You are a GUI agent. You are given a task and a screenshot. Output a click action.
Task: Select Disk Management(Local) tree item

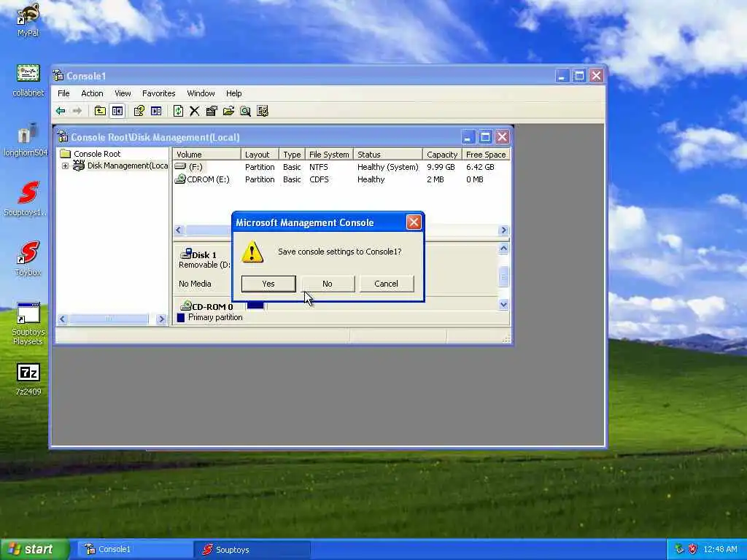pyautogui.click(x=127, y=166)
